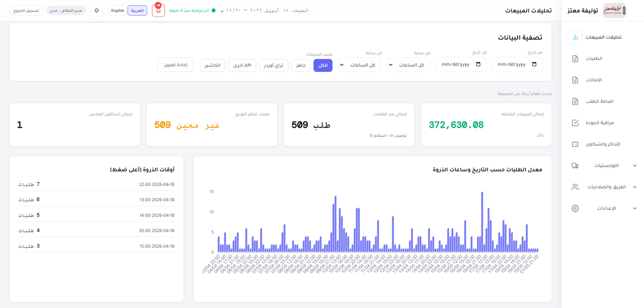Toggle the sun theme icon
644x308 pixels.
tap(97, 10)
